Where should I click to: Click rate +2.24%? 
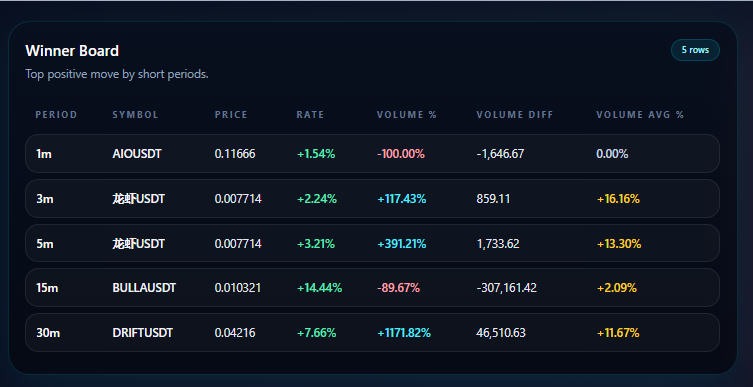[x=317, y=199]
